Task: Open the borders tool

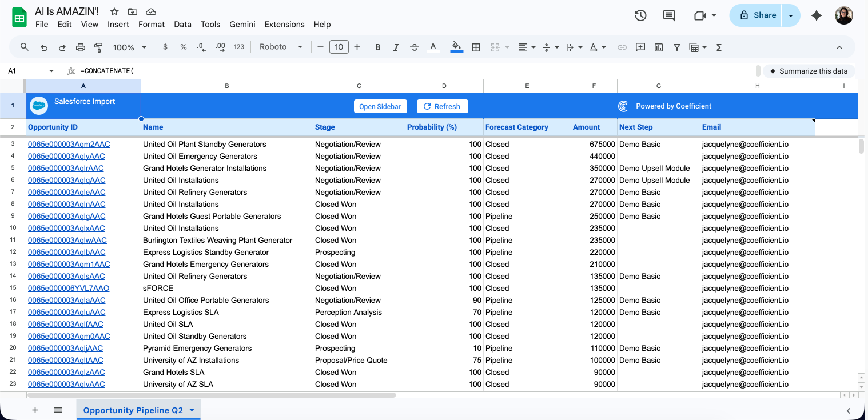Action: click(x=476, y=47)
